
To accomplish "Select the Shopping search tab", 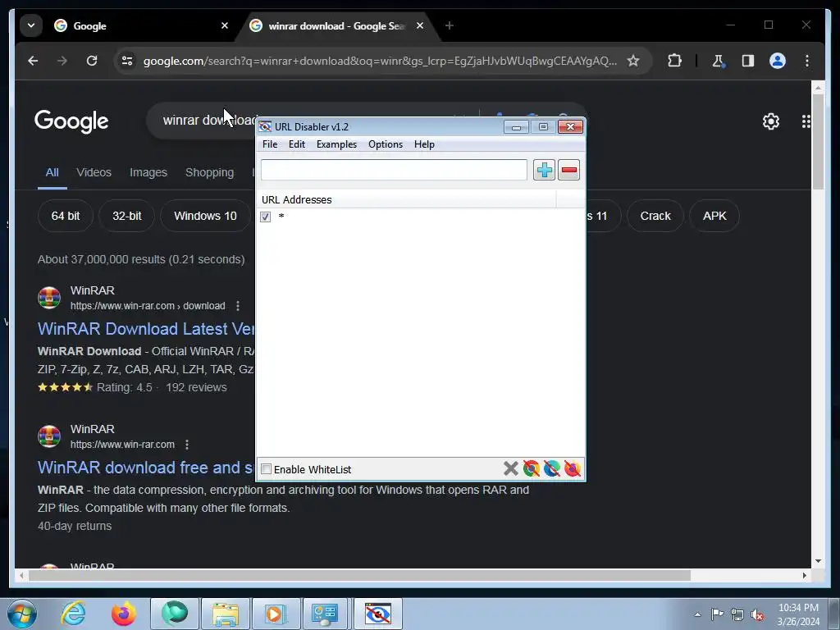I will point(209,172).
